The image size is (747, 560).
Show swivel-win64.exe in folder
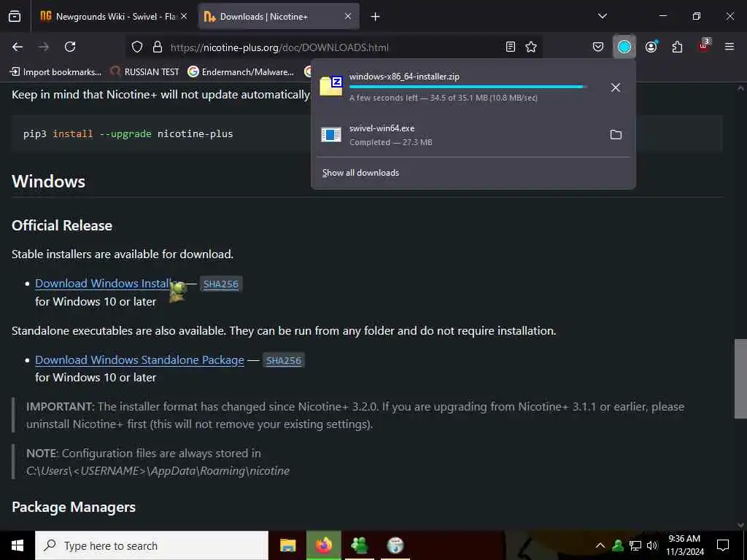[616, 135]
